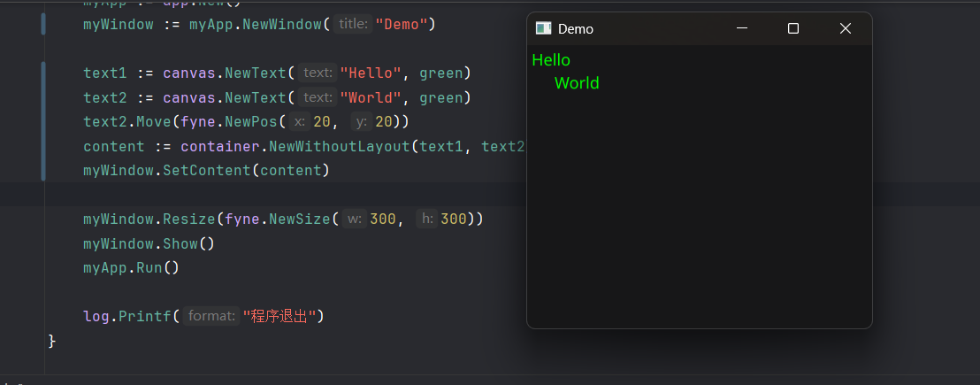Click the green Hello text in Demo window
This screenshot has height=385, width=980.
click(x=551, y=60)
